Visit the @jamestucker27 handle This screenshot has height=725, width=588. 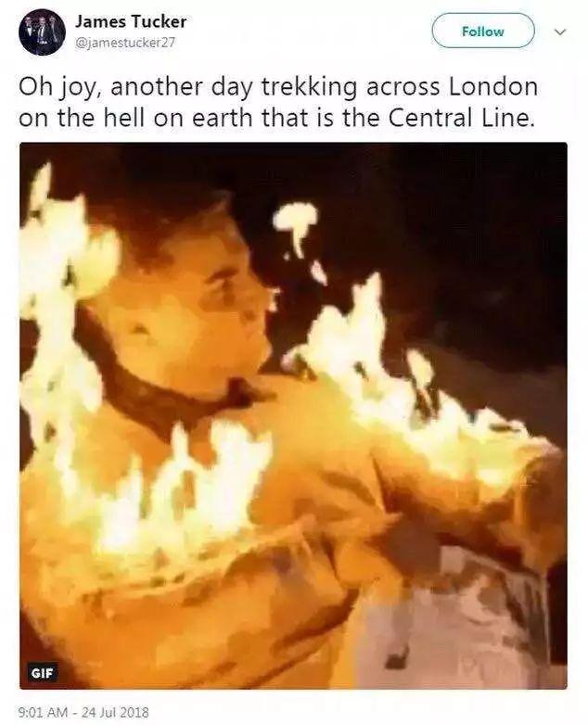pos(125,43)
